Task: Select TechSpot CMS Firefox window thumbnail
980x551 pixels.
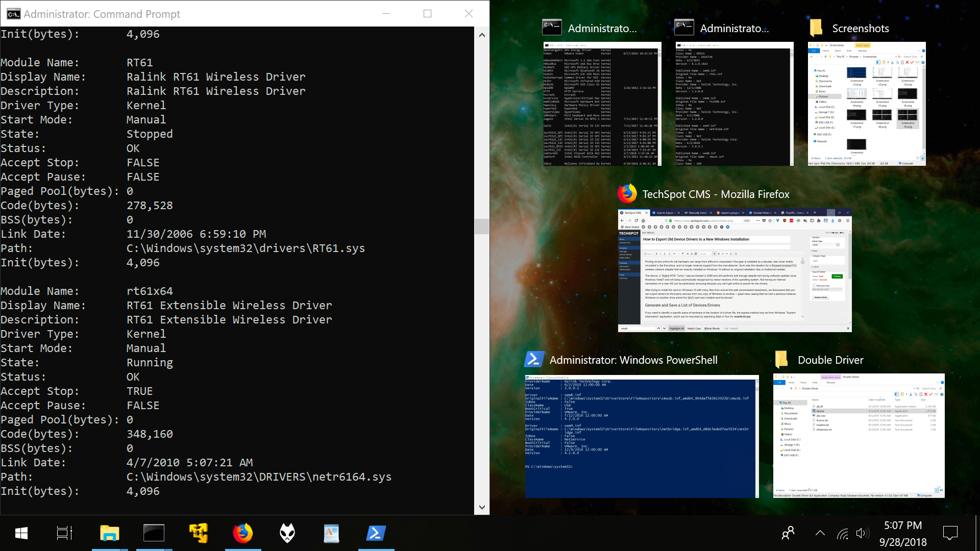Action: coord(734,270)
